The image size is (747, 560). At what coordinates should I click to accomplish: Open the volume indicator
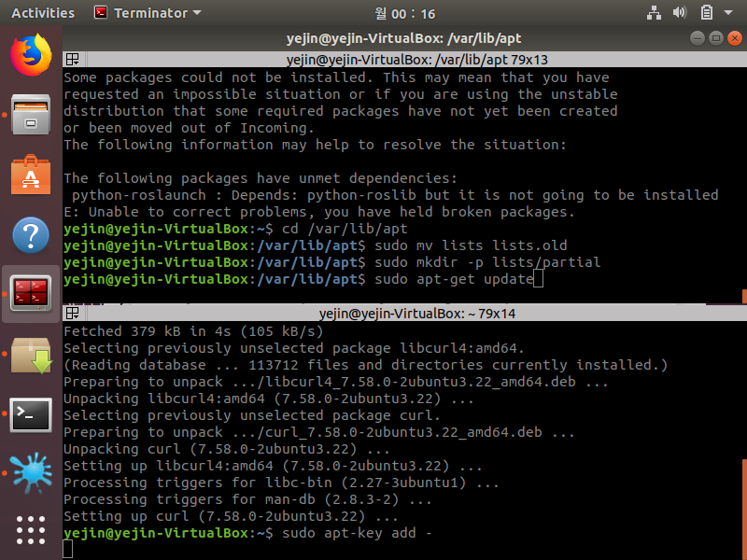tap(680, 13)
